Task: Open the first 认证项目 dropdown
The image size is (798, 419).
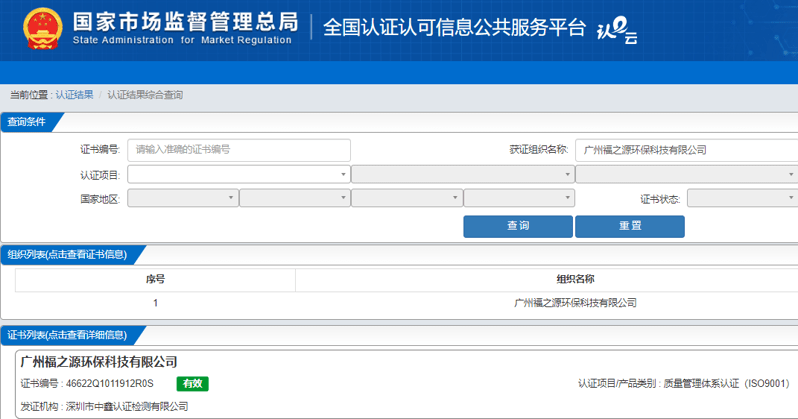Action: [x=239, y=174]
